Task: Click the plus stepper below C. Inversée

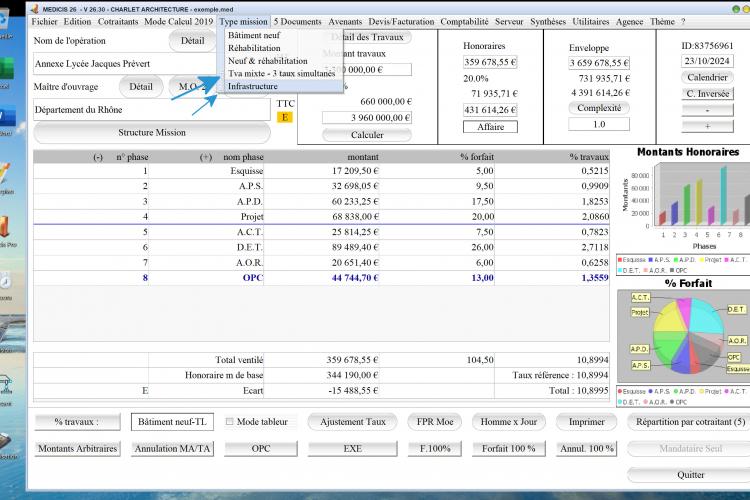Action: click(x=707, y=126)
